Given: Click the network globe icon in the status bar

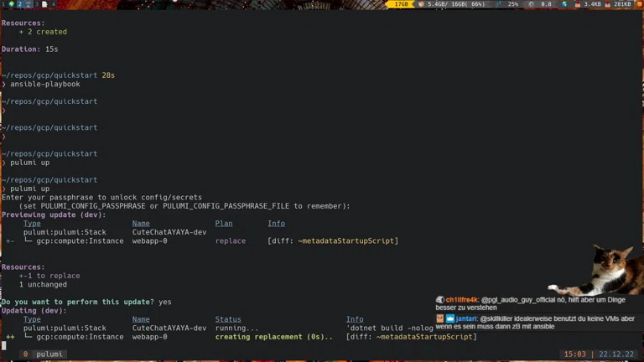Looking at the screenshot, I should (x=564, y=4).
